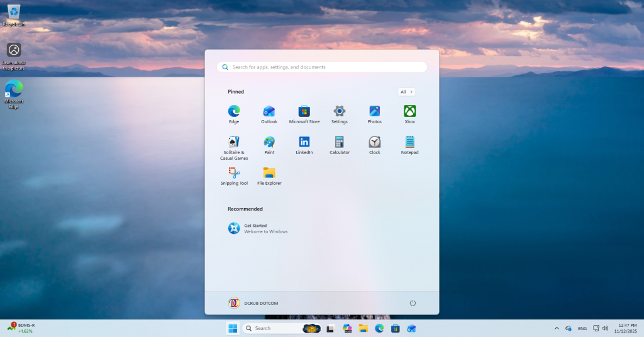Click the taskbar Search box
This screenshot has height=337, width=644.
(x=282, y=328)
